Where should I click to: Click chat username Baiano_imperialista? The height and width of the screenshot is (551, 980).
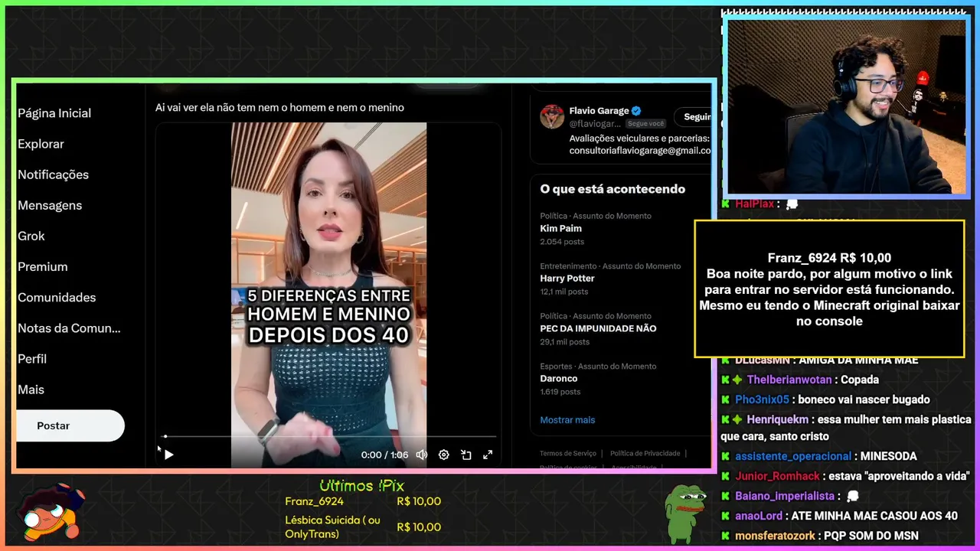click(785, 496)
